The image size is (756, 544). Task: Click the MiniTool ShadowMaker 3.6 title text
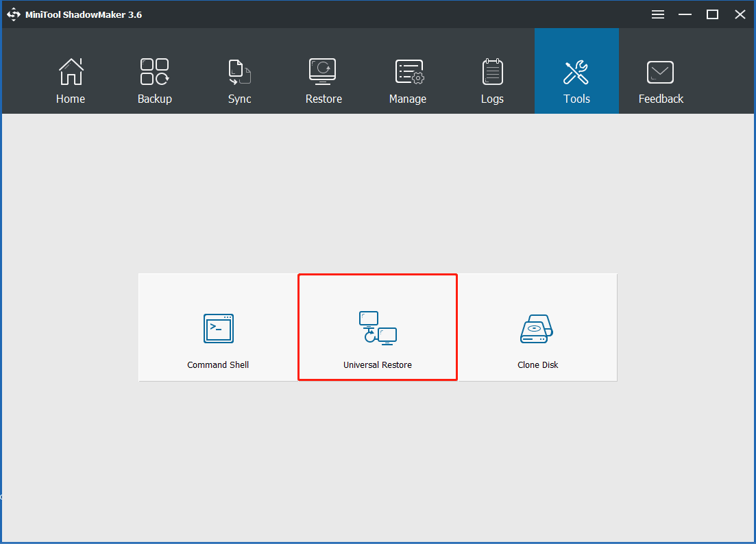(x=84, y=14)
